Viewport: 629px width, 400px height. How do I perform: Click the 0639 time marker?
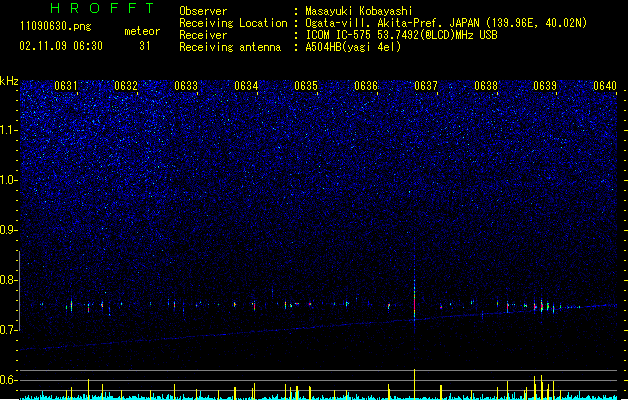[545, 86]
